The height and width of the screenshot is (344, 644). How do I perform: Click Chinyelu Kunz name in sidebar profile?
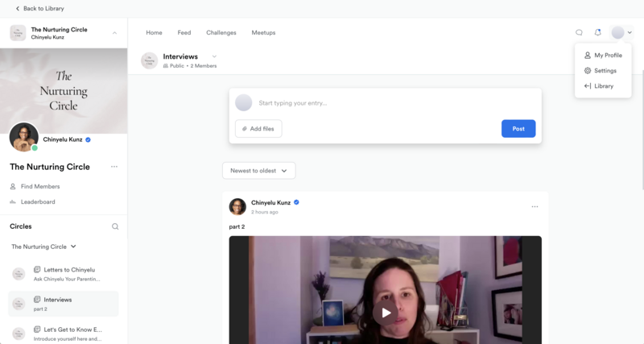pyautogui.click(x=63, y=139)
